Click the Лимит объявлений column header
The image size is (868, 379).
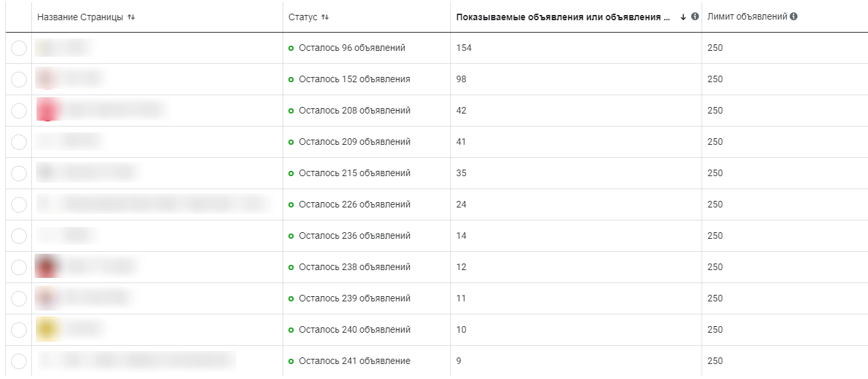(x=747, y=16)
